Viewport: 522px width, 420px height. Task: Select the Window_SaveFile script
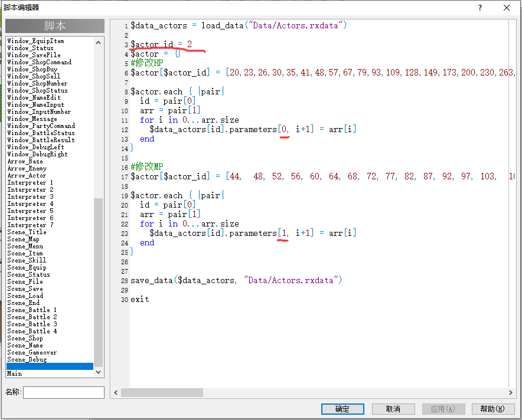point(34,55)
